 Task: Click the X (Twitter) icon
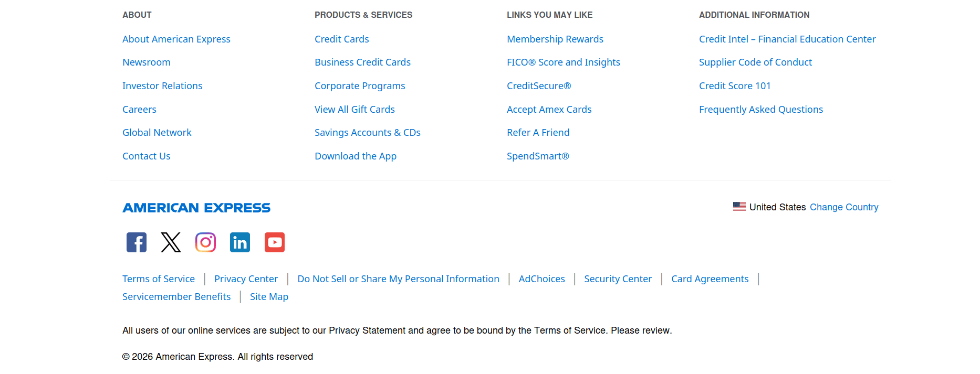[171, 242]
